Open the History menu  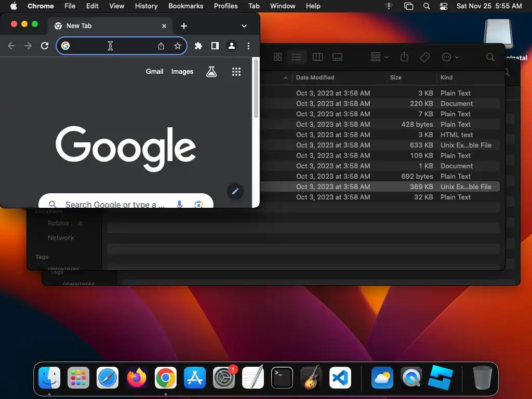pos(146,6)
